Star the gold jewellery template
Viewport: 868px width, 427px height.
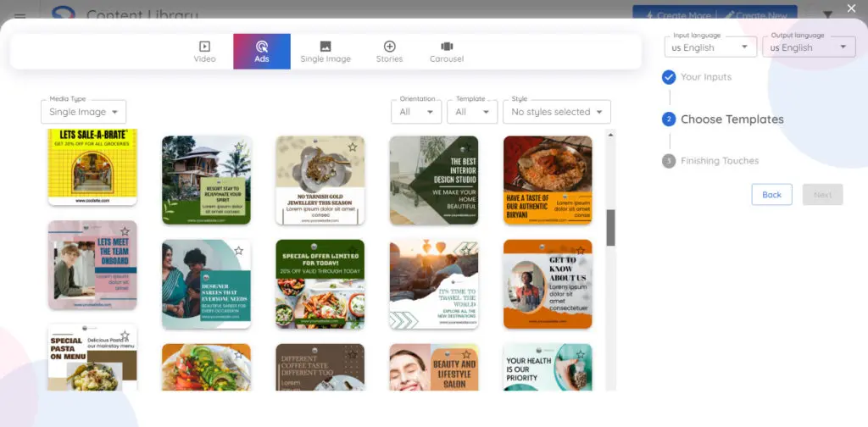[353, 147]
